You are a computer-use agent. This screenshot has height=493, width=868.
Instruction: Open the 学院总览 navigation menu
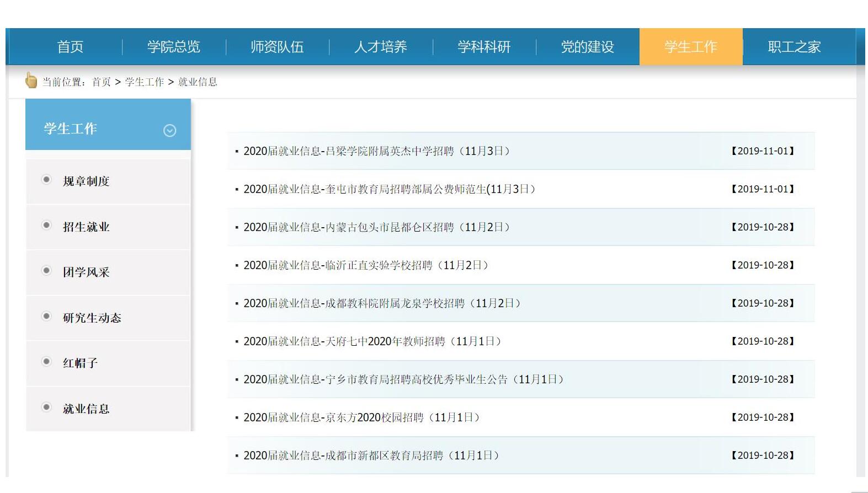tap(173, 47)
